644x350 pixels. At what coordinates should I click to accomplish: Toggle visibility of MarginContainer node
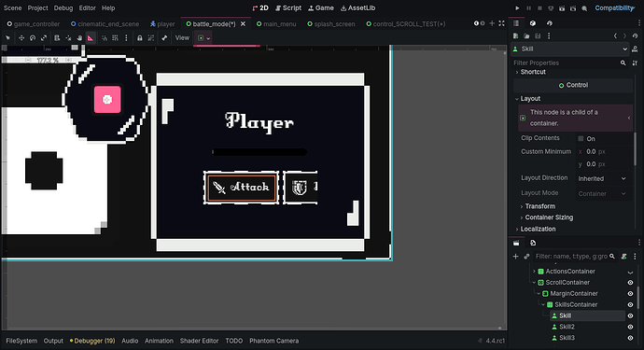click(x=630, y=293)
